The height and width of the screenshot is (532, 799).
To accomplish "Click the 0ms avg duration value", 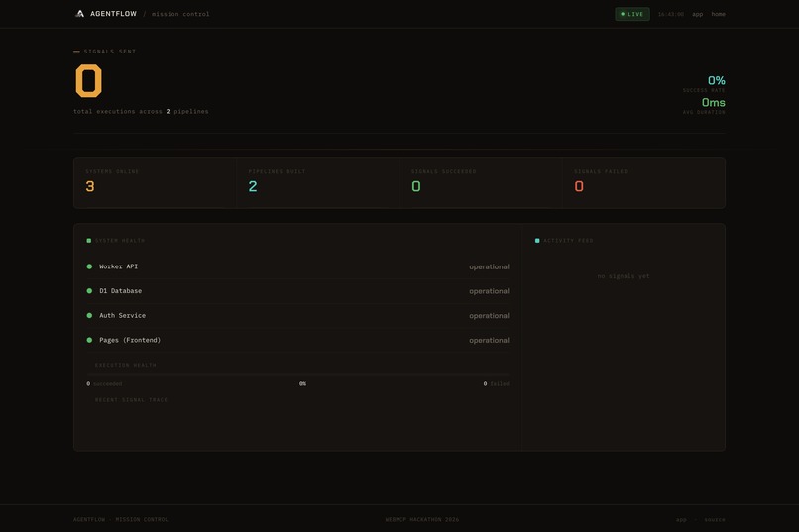I will [713, 103].
